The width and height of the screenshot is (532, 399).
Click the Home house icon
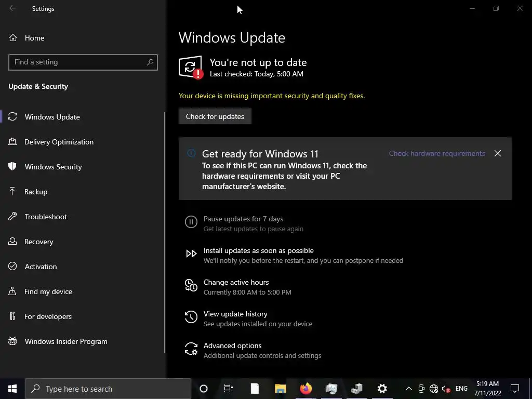[13, 38]
